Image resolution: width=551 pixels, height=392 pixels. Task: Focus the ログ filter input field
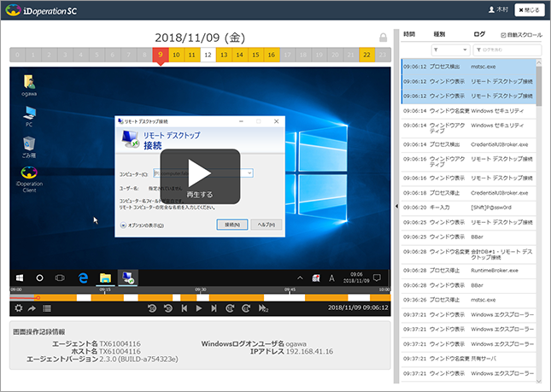pos(507,50)
